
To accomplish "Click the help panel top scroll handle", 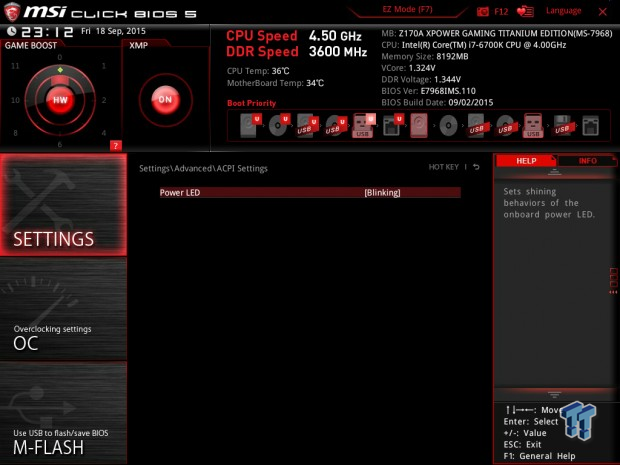I will (x=554, y=172).
